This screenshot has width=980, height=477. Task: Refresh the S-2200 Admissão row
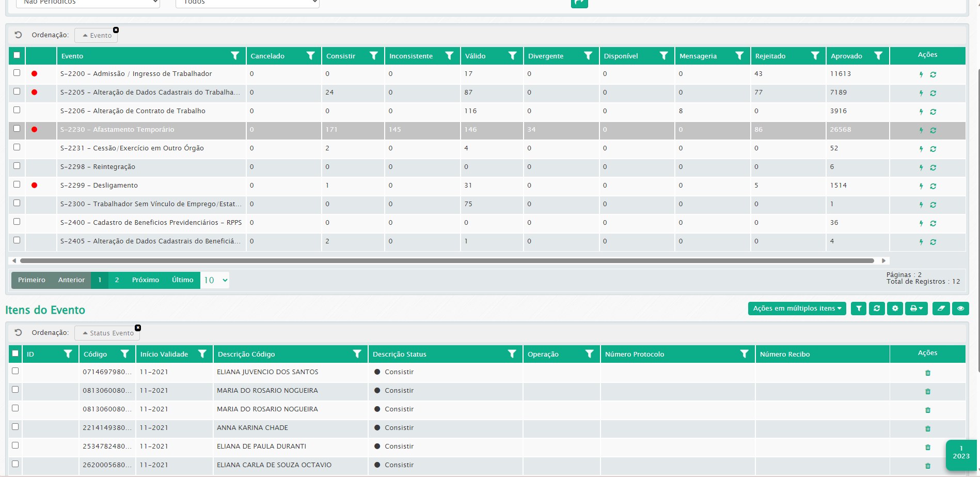point(933,74)
